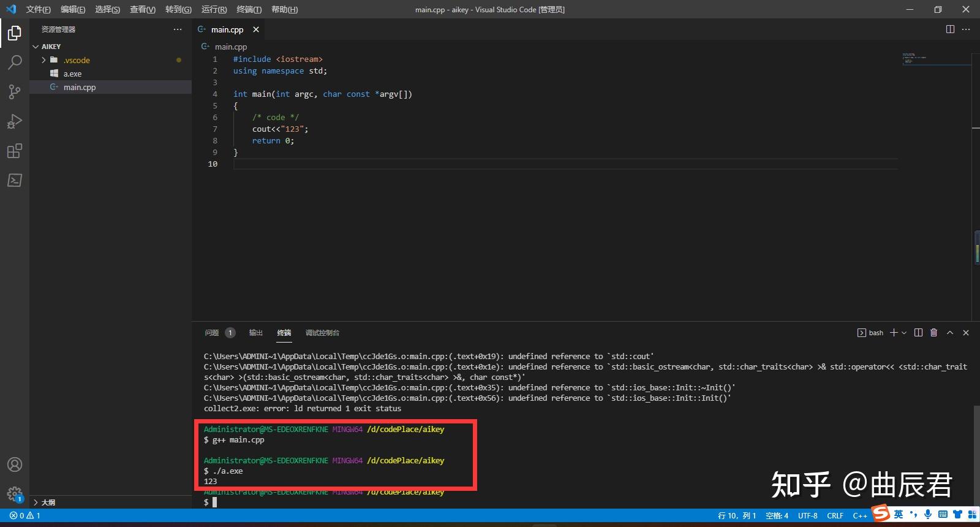Click line number 4 in the gutter
The image size is (980, 527).
pos(215,94)
